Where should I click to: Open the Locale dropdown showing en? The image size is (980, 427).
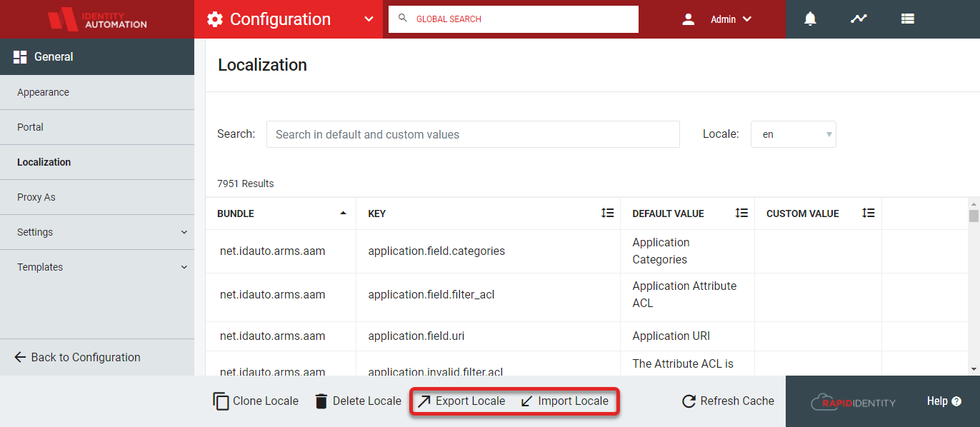(x=793, y=134)
